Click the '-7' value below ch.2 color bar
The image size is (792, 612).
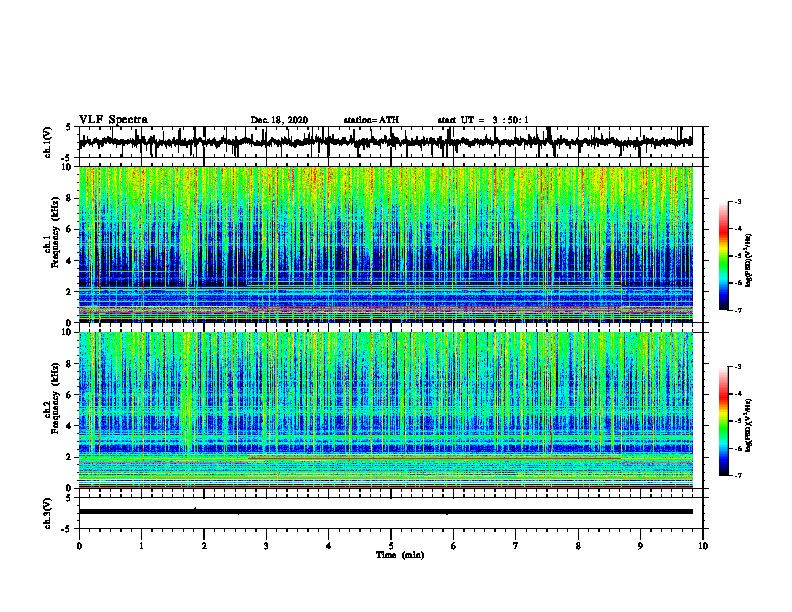(737, 475)
